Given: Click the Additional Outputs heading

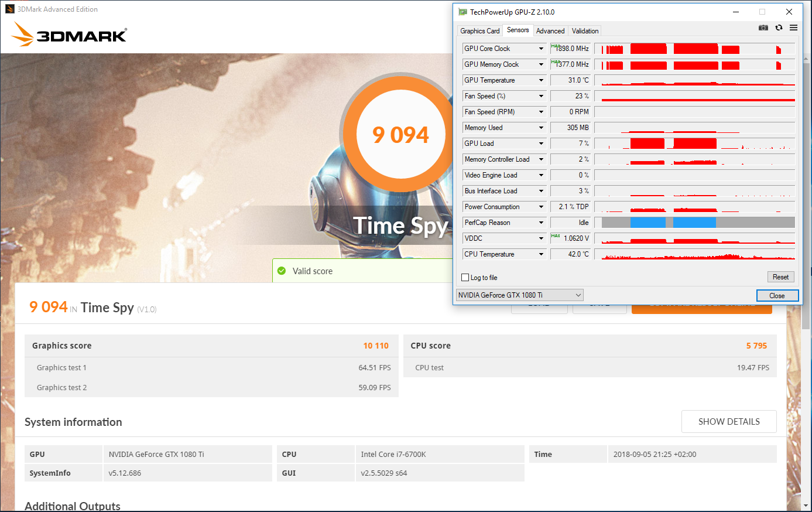Looking at the screenshot, I should click(x=73, y=506).
